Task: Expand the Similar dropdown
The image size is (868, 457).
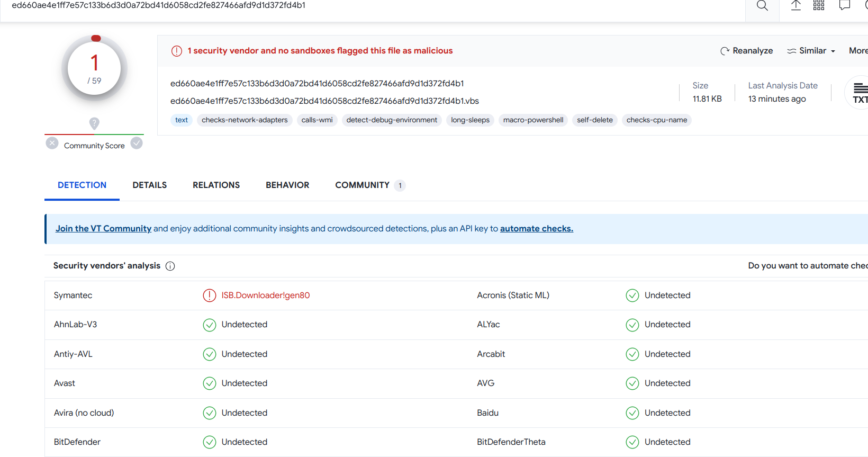Action: coord(811,51)
